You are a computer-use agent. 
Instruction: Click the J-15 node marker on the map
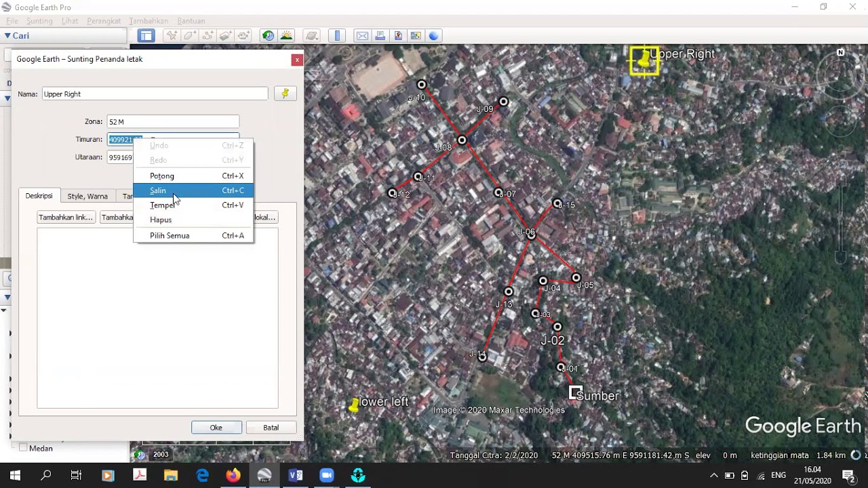pyautogui.click(x=557, y=203)
